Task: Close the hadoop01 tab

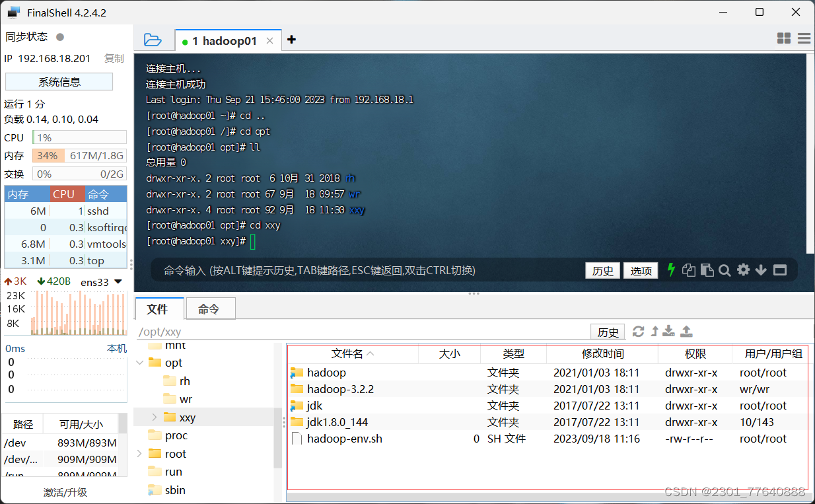Action: click(x=269, y=40)
